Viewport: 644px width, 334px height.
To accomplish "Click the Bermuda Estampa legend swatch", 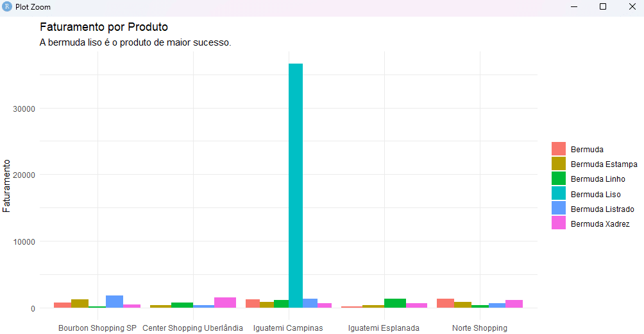I will point(559,164).
